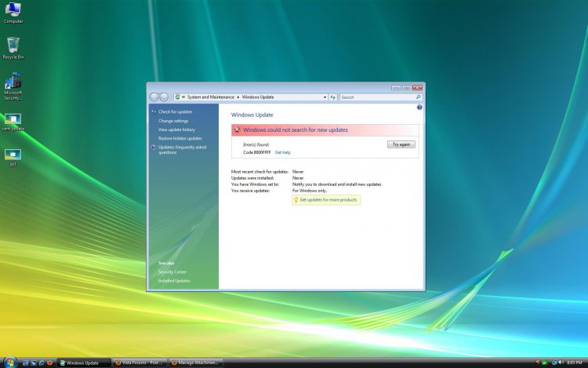This screenshot has height=368, width=588.
Task: Switch to Manage Attachments taskbar button
Action: pyautogui.click(x=195, y=363)
